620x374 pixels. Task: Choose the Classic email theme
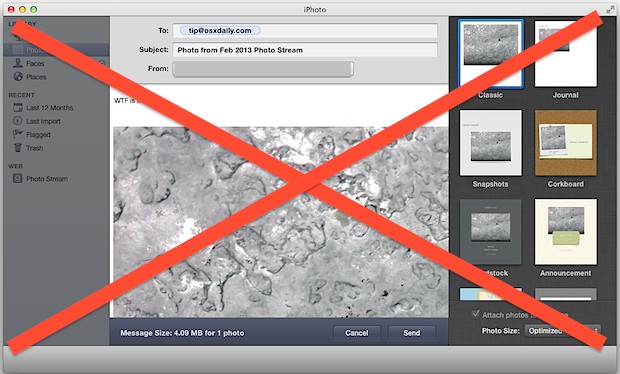490,54
